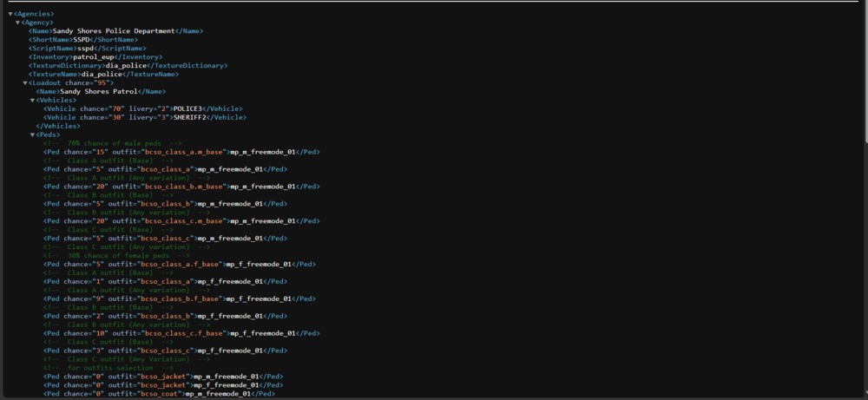The width and height of the screenshot is (868, 400).
Task: Click the closing /Vehicles tag
Action: point(58,126)
